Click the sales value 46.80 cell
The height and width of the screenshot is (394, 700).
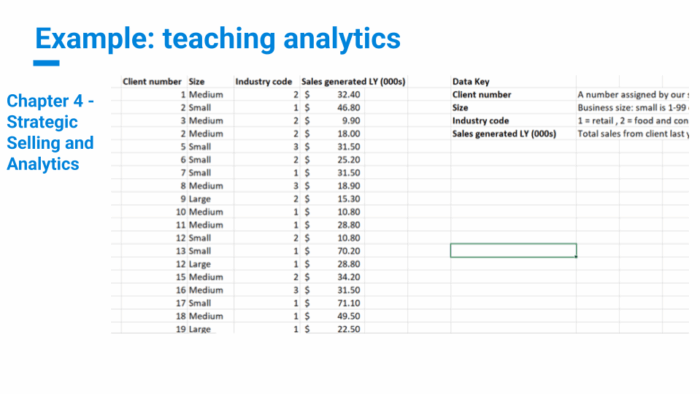click(332, 108)
